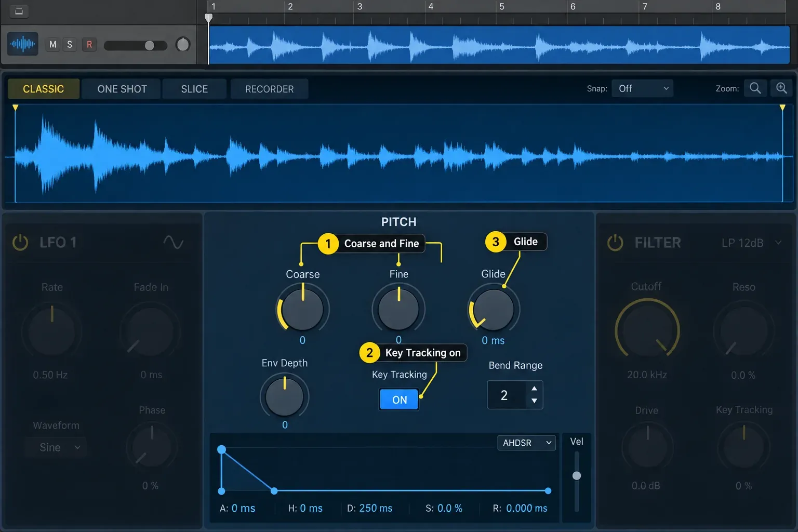Click the filter Key Tracking knob
This screenshot has width=798, height=532.
[x=743, y=447]
